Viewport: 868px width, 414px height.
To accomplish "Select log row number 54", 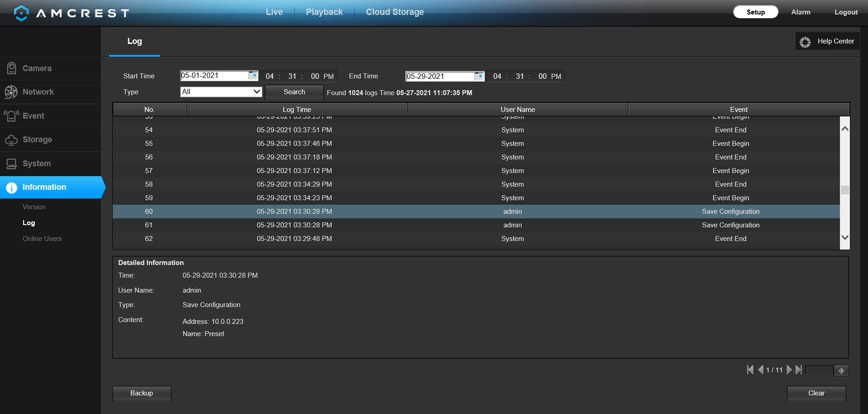I will click(x=476, y=130).
